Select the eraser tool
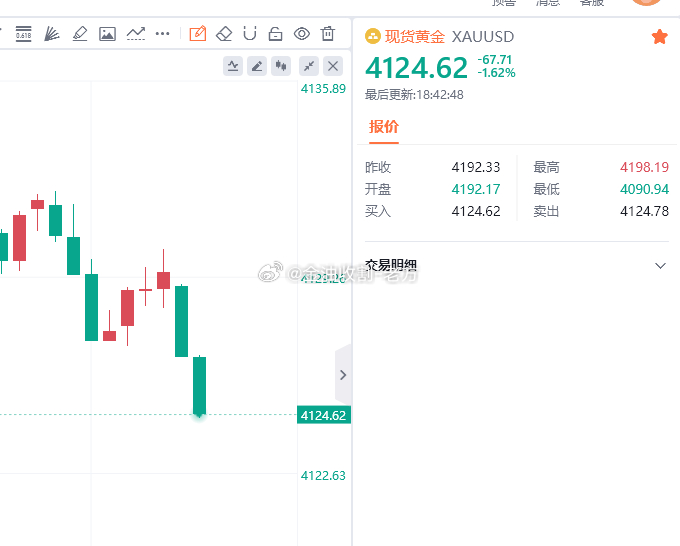The image size is (680, 546). click(x=224, y=33)
